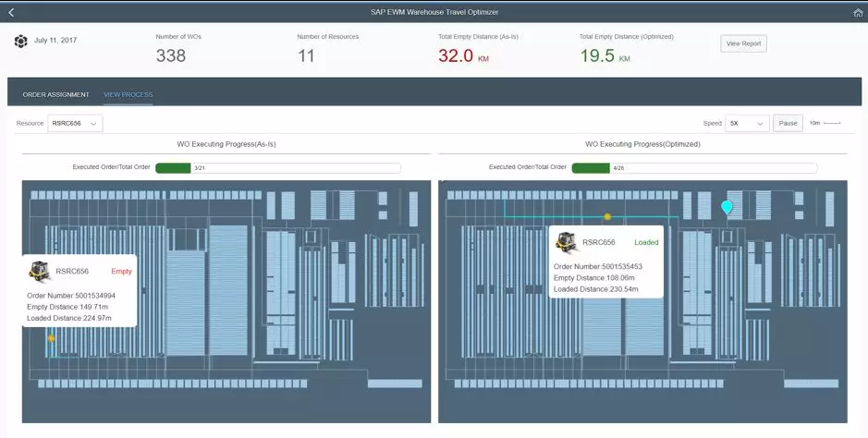
Task: Click the Loaded status label in popup
Action: [646, 242]
